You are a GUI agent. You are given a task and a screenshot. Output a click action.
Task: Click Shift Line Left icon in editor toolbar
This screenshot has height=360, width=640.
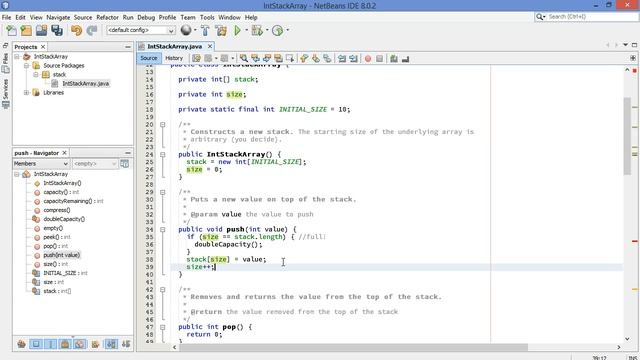click(x=342, y=59)
